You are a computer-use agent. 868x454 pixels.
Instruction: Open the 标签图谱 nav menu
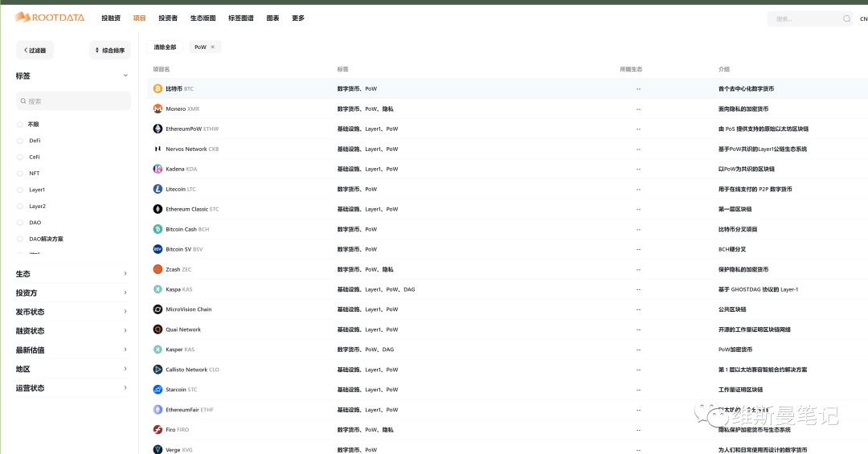pyautogui.click(x=241, y=18)
